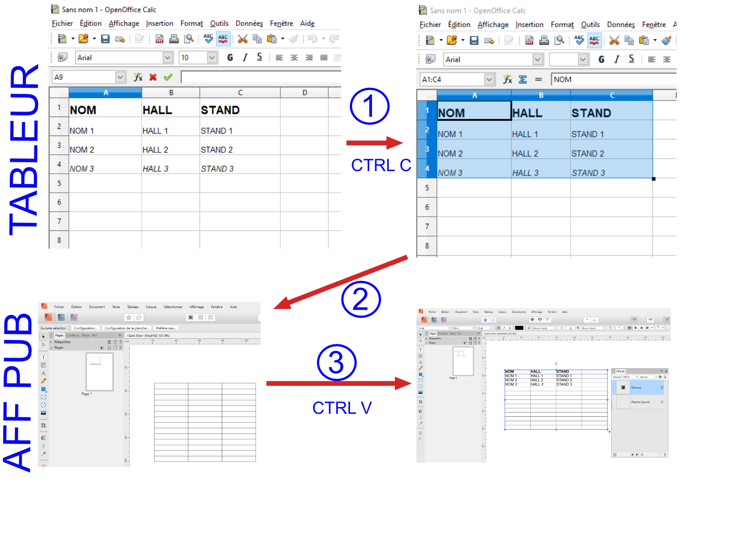This screenshot has width=756, height=535.
Task: Click the layer effects fx icon
Action: (x=642, y=455)
